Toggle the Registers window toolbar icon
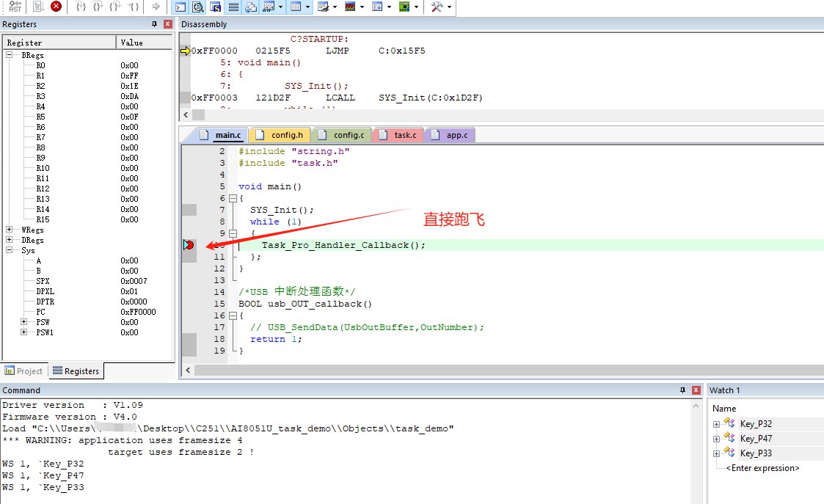 [x=233, y=7]
